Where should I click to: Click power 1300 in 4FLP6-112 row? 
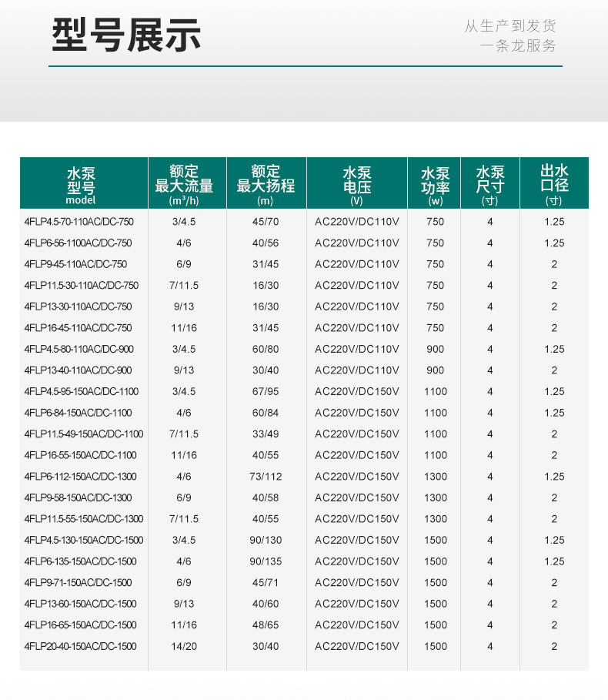point(435,477)
